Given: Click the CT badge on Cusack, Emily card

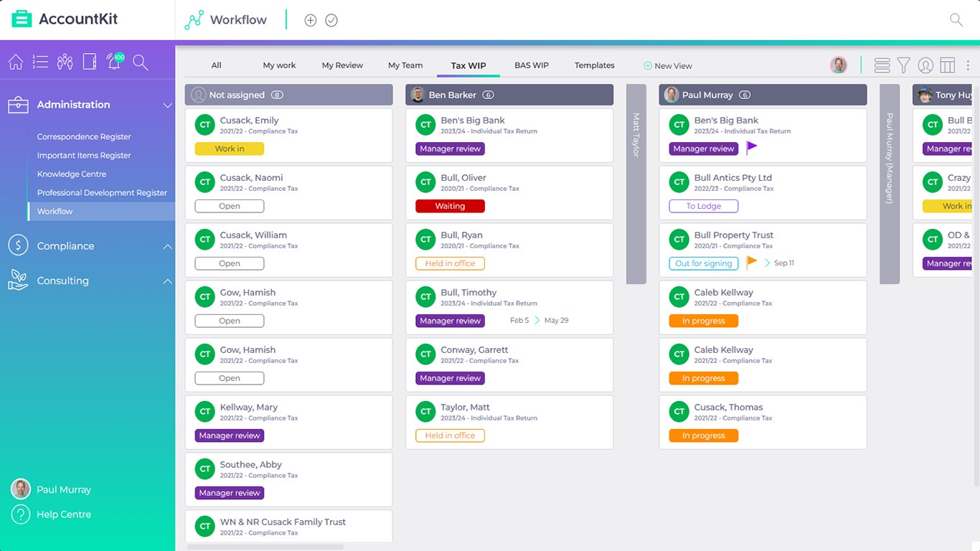Looking at the screenshot, I should [205, 125].
